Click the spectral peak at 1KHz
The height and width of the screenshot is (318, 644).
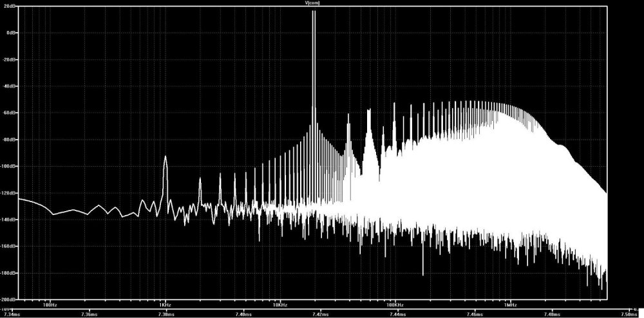coord(166,157)
